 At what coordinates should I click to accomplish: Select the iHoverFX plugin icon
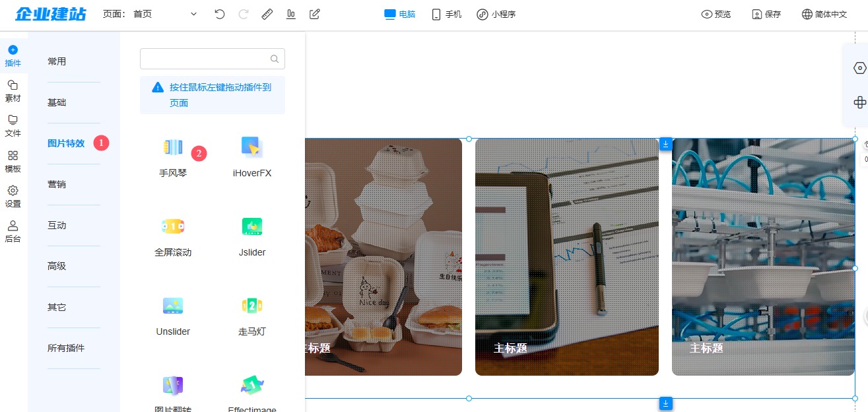(252, 147)
